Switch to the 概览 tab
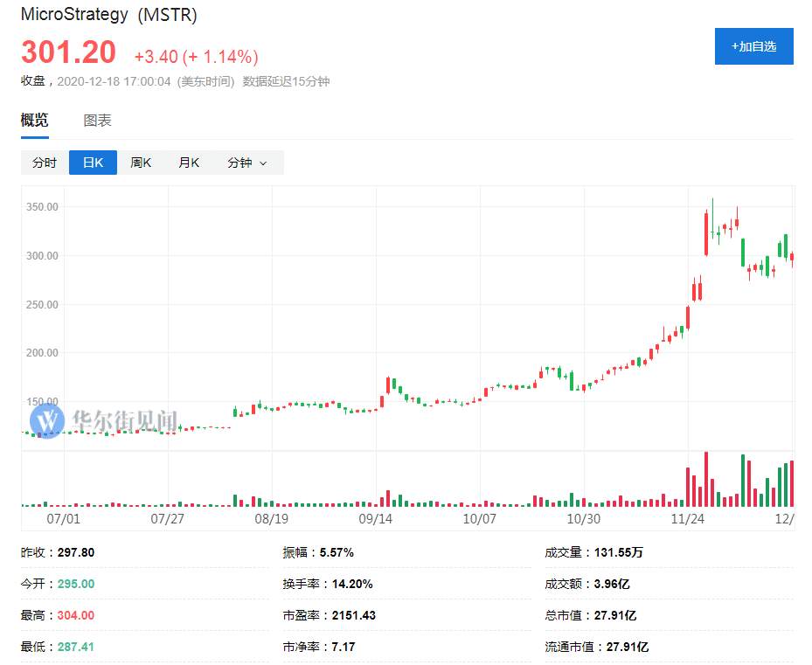Viewport: 812px width, 665px height. [x=35, y=121]
